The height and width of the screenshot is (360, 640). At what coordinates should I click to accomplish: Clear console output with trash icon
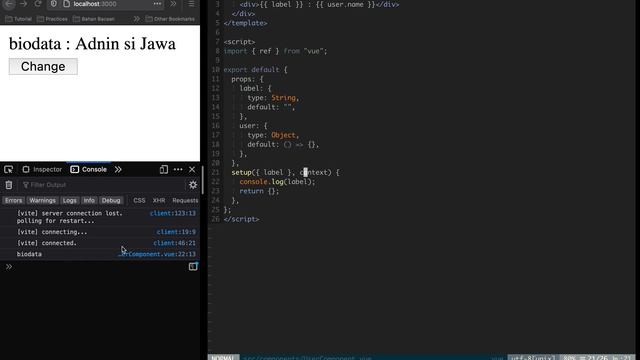tap(9, 185)
